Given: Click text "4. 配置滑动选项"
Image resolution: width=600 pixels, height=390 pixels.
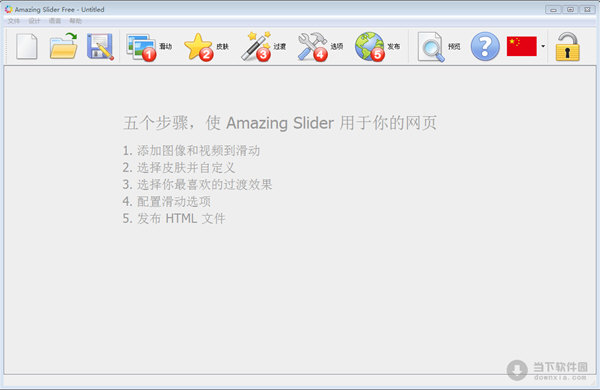Looking at the screenshot, I should tap(166, 201).
